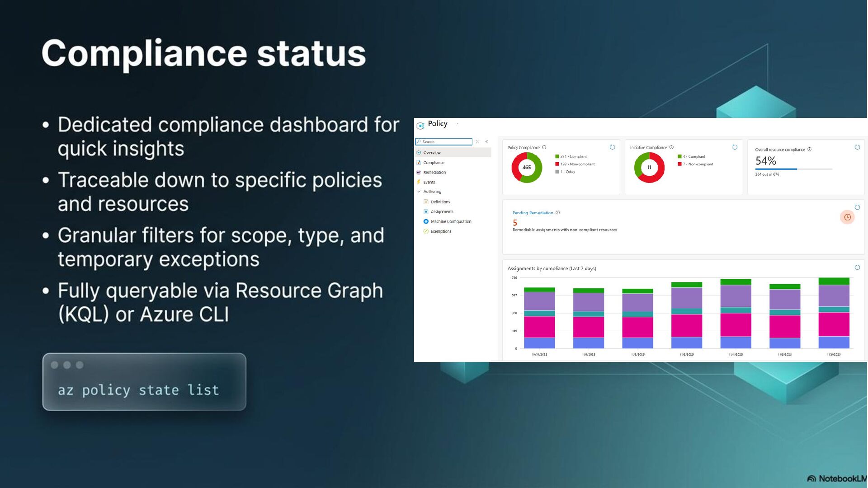The height and width of the screenshot is (488, 868).
Task: Click the 54% compliance progress bar
Action: (x=793, y=169)
